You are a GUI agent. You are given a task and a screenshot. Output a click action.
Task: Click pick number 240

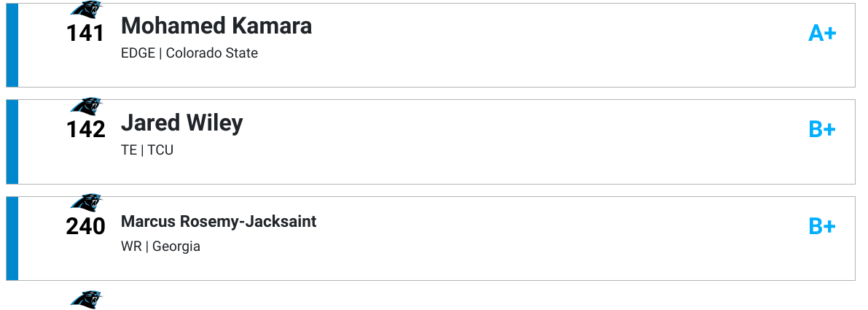tap(86, 226)
